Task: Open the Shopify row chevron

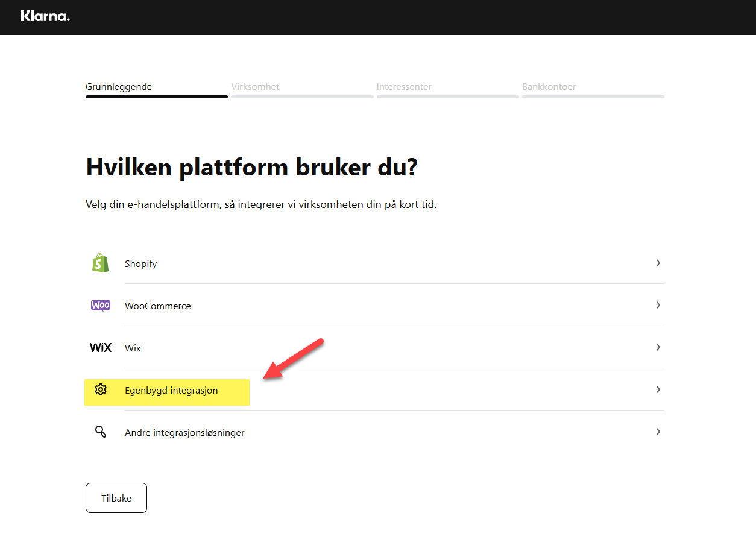Action: pos(658,263)
